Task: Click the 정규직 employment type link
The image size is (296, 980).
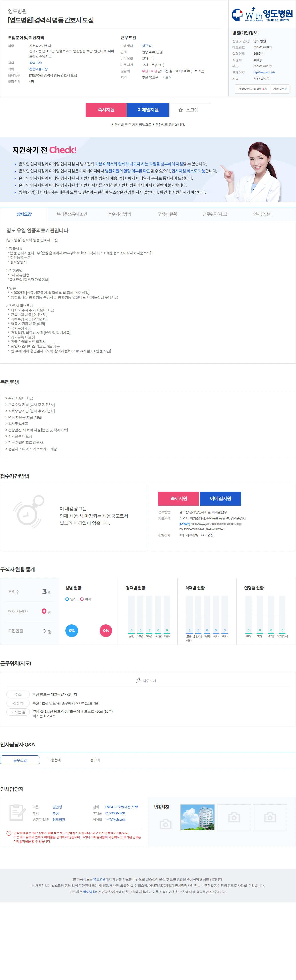Action: [x=147, y=46]
